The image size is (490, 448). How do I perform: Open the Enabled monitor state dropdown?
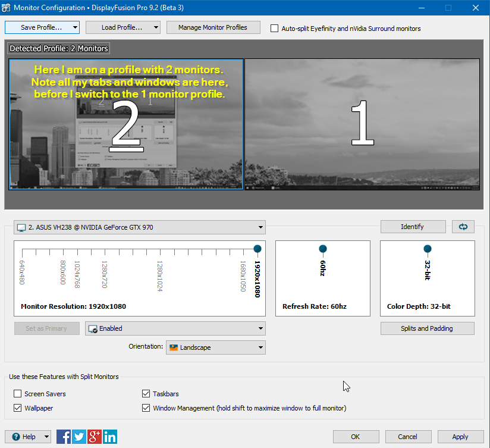point(175,328)
